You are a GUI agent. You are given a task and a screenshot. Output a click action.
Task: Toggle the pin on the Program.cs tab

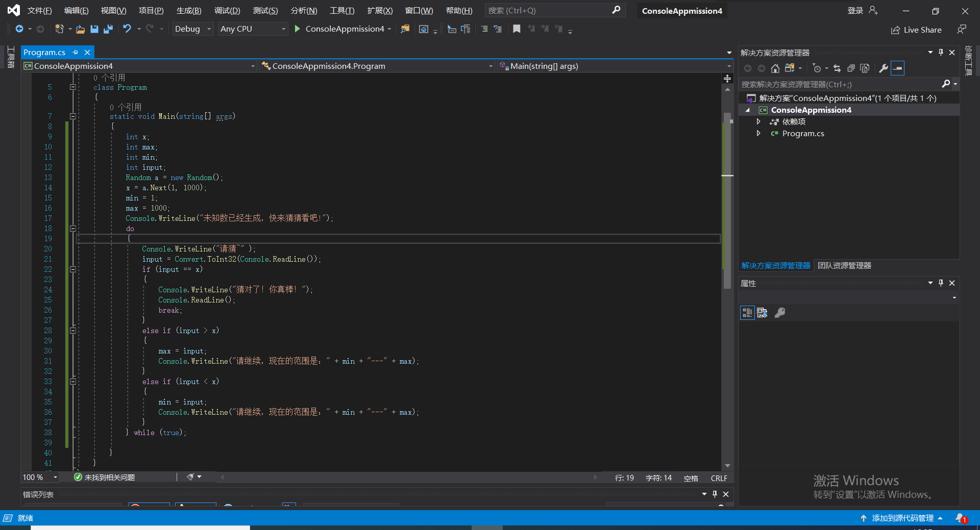click(x=76, y=52)
